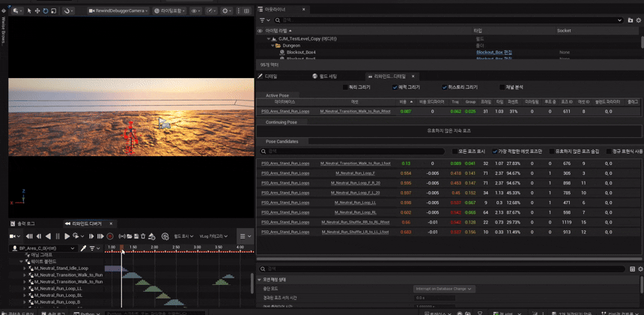Image resolution: width=644 pixels, height=315 pixels.
Task: Click the remote session broadcast icon
Action: pos(121,236)
